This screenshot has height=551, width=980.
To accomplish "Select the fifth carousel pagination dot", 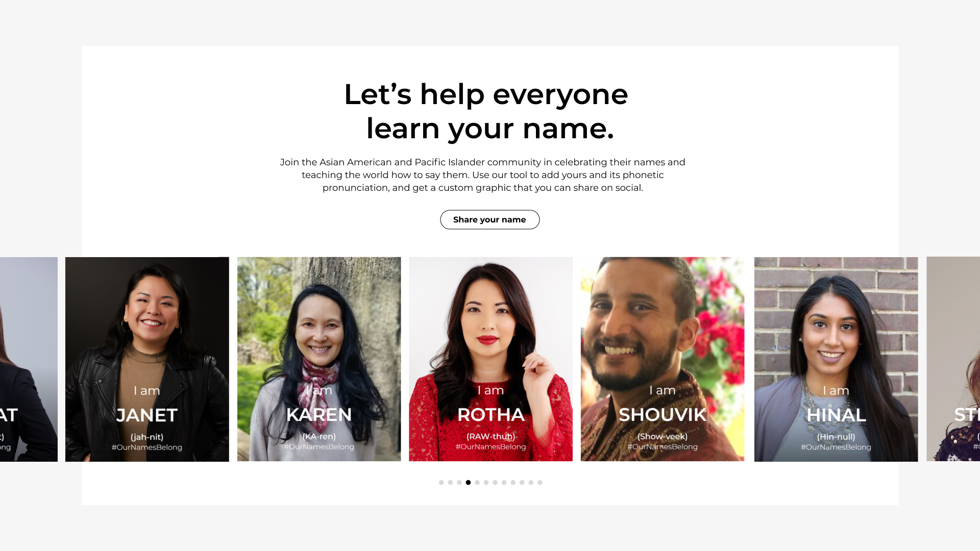I will (477, 482).
